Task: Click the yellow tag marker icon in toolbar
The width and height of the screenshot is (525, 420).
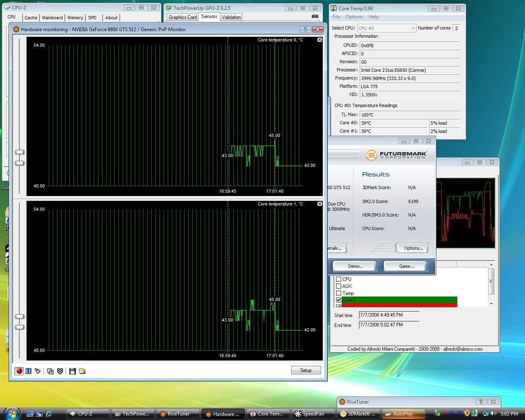Action: coord(38,371)
